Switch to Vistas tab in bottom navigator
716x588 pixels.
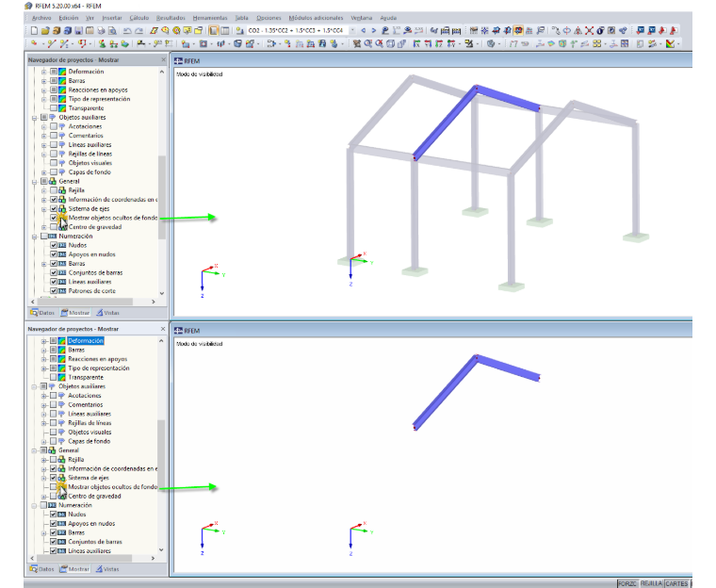tap(107, 569)
